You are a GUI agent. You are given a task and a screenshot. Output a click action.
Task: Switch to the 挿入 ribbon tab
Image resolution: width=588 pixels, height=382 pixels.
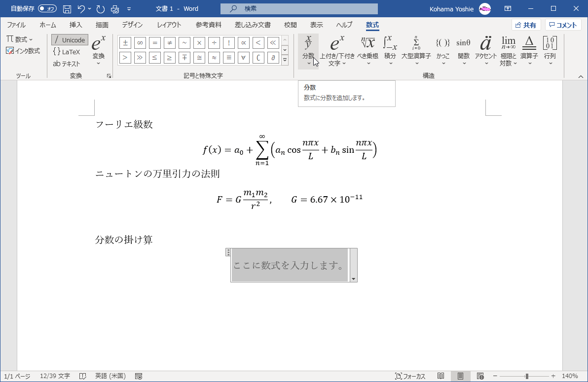click(x=75, y=25)
